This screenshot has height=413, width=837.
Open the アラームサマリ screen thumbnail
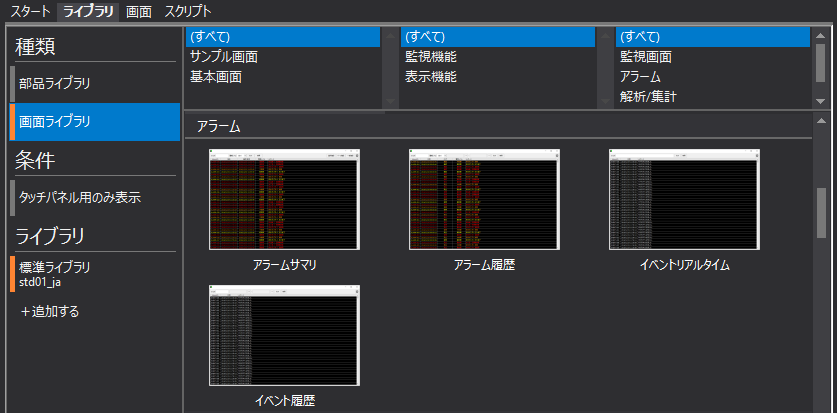(x=284, y=200)
